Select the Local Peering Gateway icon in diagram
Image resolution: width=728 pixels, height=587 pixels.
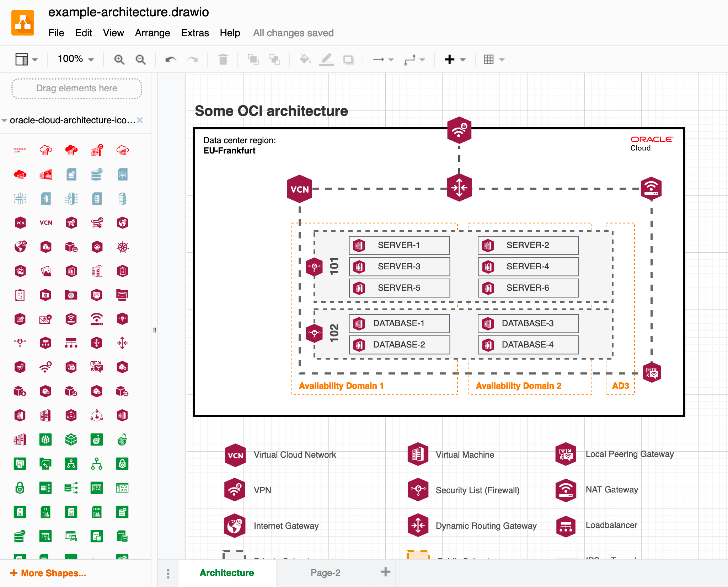pyautogui.click(x=652, y=372)
